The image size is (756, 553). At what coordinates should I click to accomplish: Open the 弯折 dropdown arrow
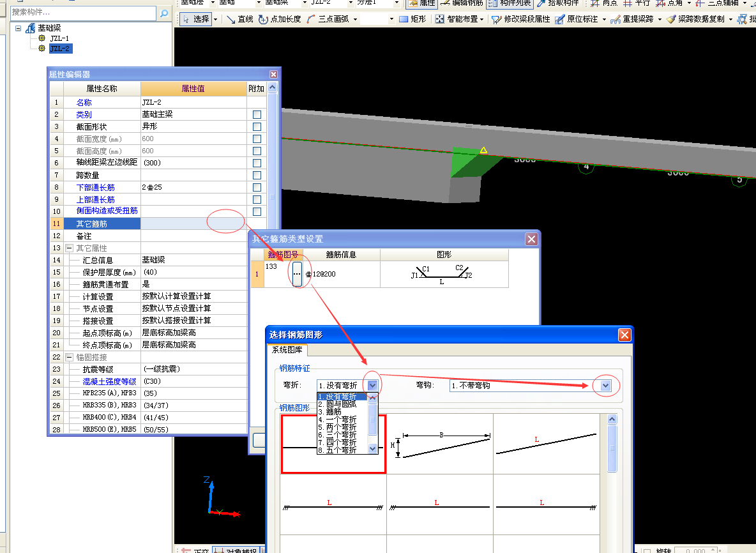click(372, 385)
